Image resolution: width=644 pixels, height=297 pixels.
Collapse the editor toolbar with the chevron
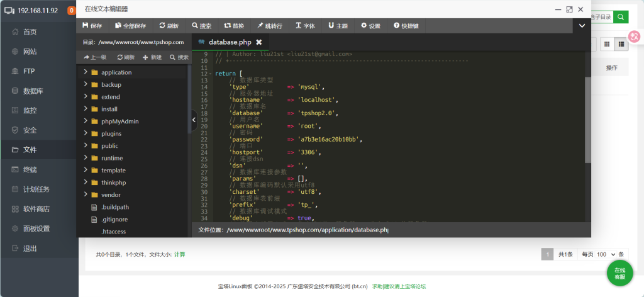[x=582, y=26]
